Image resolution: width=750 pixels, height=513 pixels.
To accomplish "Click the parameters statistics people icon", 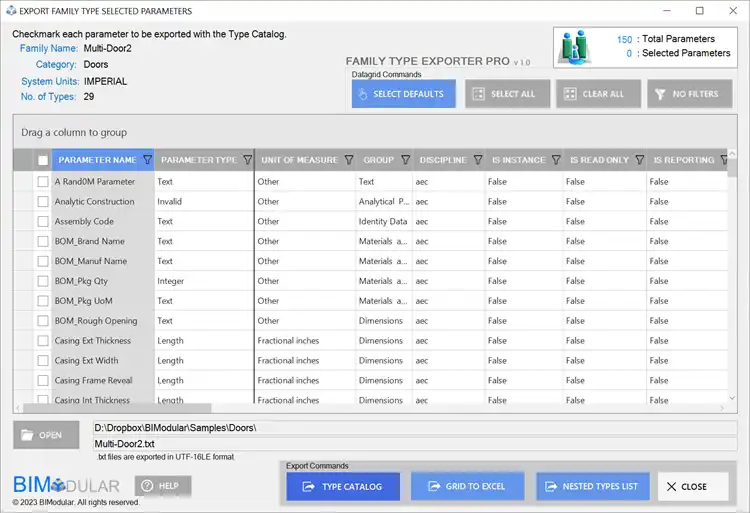I will pyautogui.click(x=575, y=47).
